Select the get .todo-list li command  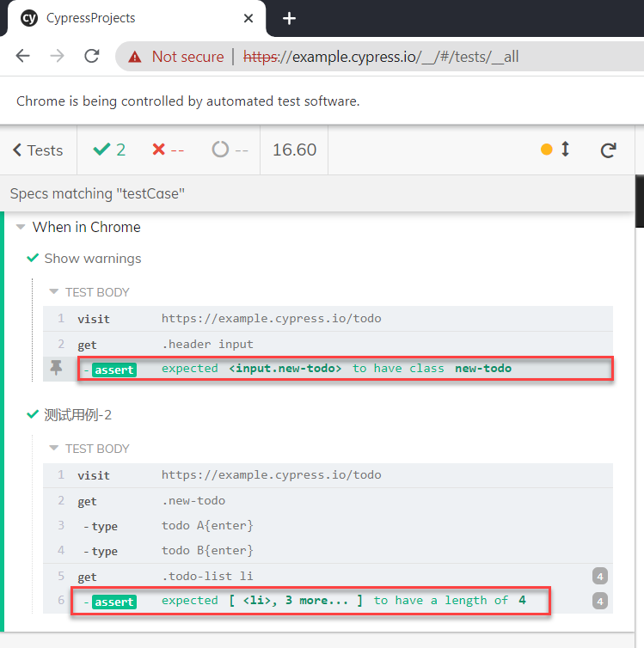point(328,577)
